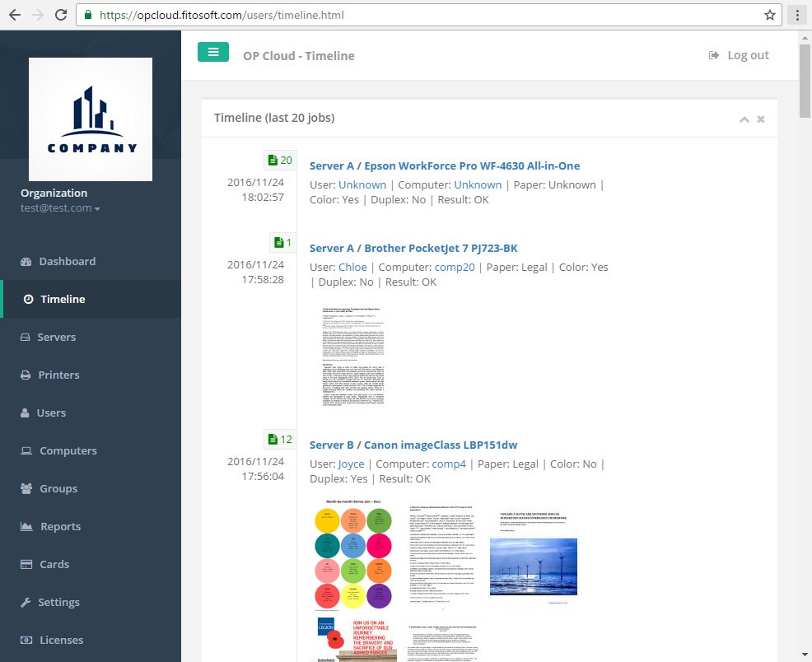Click the Cards credit card icon
The width and height of the screenshot is (812, 662).
(26, 564)
